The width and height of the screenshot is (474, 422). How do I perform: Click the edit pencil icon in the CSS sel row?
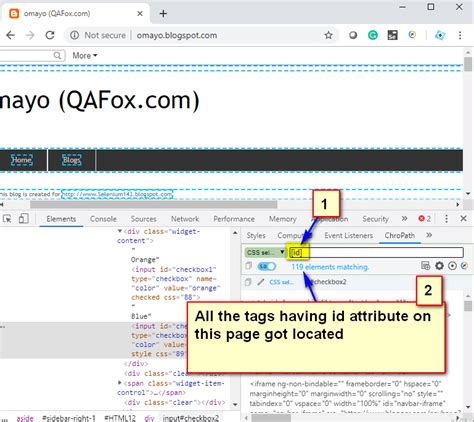click(x=261, y=282)
